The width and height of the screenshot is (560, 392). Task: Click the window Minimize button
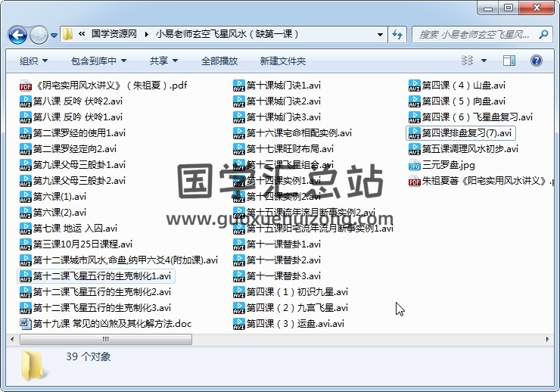pyautogui.click(x=489, y=8)
